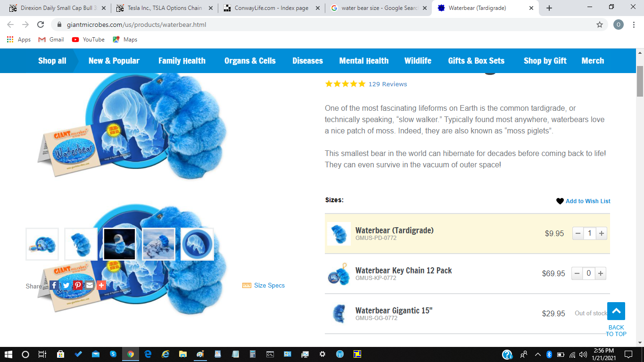
Task: Open Chrome profile avatar
Action: 619,25
